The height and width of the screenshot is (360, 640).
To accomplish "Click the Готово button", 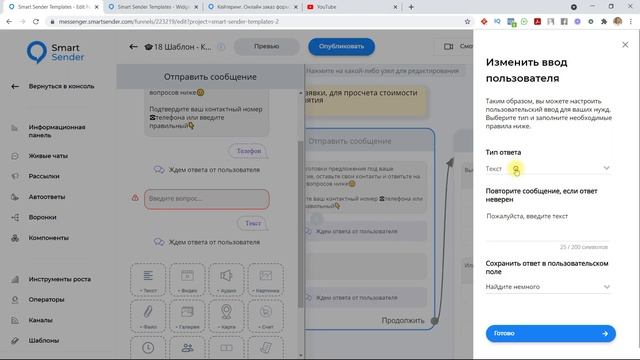I will click(550, 333).
